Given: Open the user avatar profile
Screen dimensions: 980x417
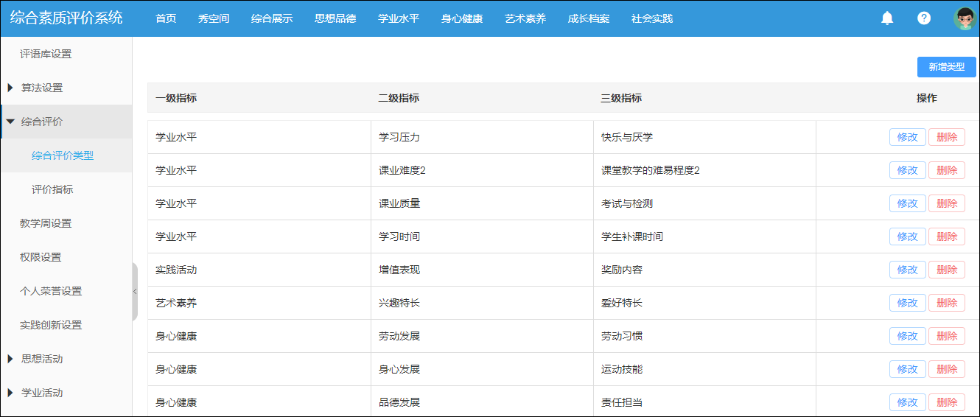Looking at the screenshot, I should pos(965,18).
